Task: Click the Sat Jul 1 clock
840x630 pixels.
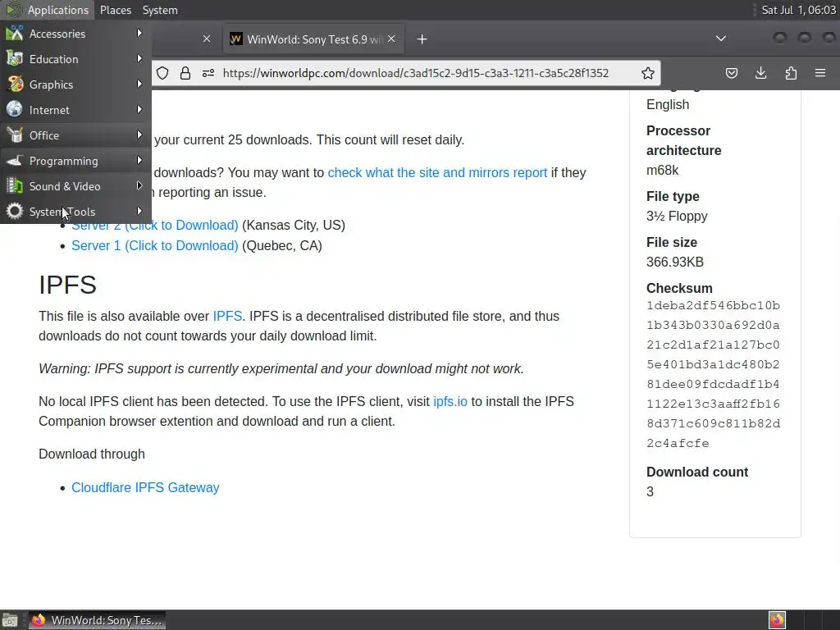Action: point(798,10)
